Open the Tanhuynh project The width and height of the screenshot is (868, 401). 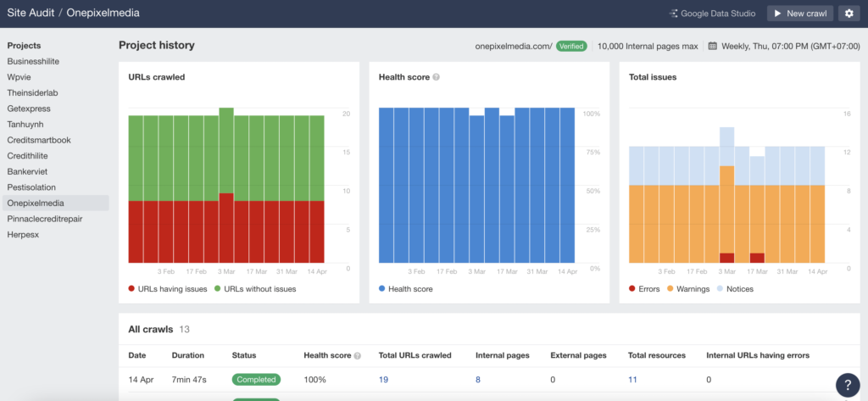[26, 125]
